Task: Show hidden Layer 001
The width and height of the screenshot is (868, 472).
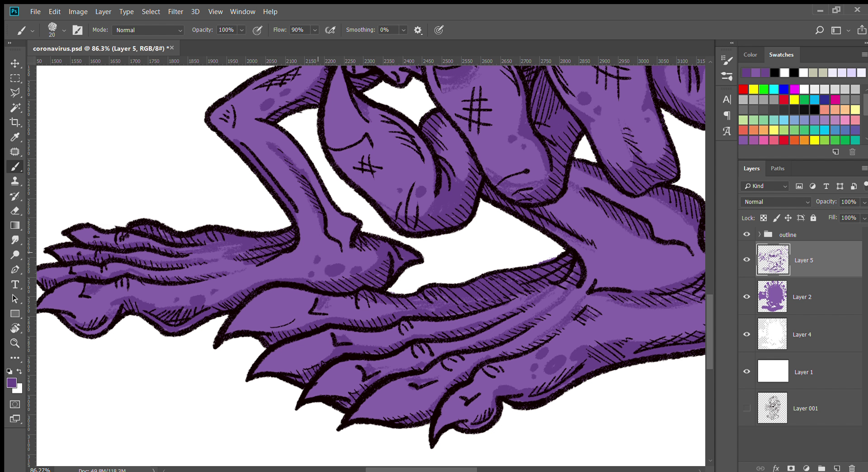Action: pyautogui.click(x=747, y=408)
